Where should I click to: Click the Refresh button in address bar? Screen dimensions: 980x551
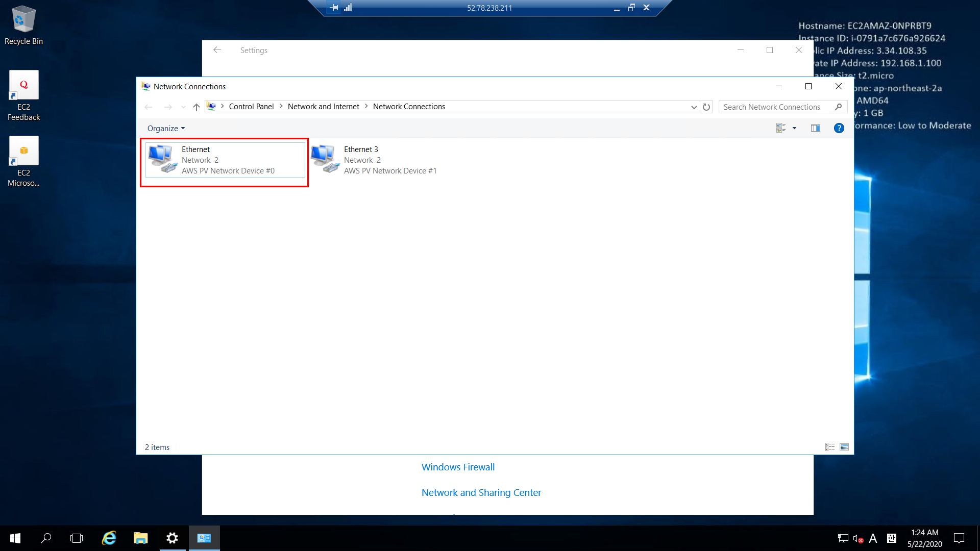click(706, 107)
